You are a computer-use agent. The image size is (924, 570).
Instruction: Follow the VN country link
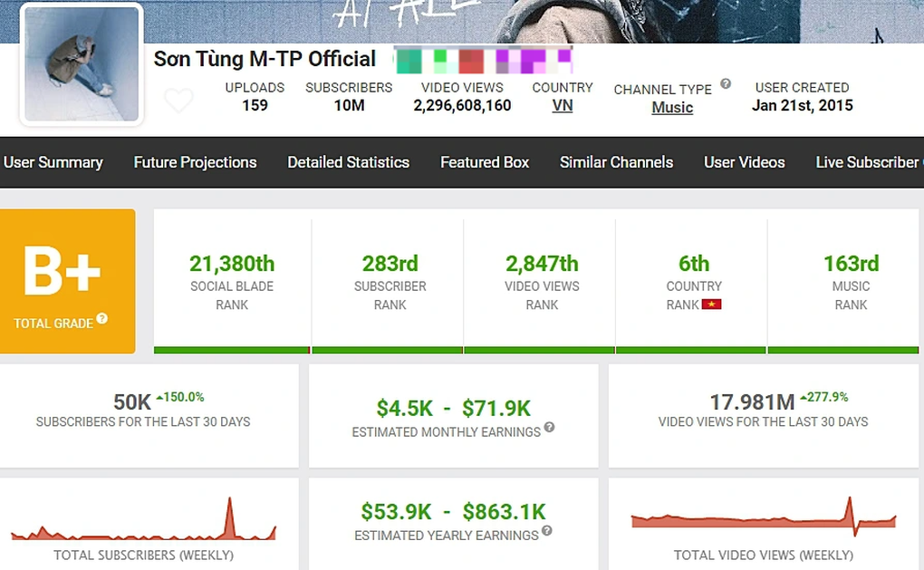(x=563, y=105)
